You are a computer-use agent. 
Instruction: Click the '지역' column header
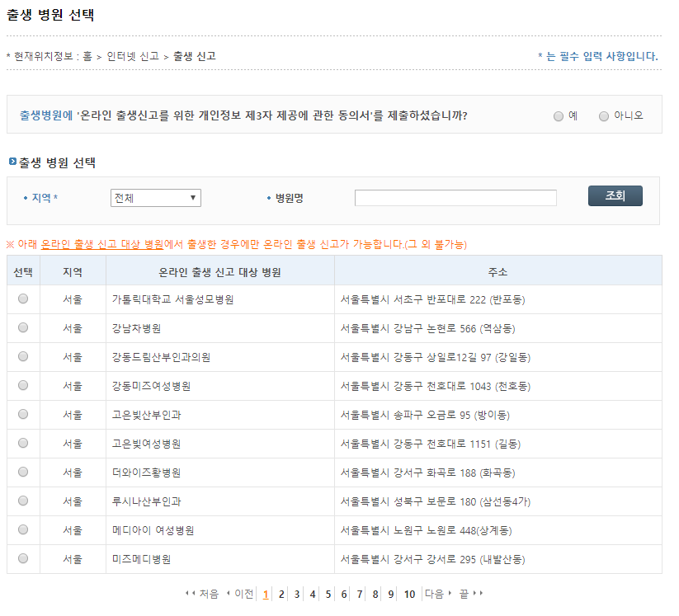click(x=73, y=272)
